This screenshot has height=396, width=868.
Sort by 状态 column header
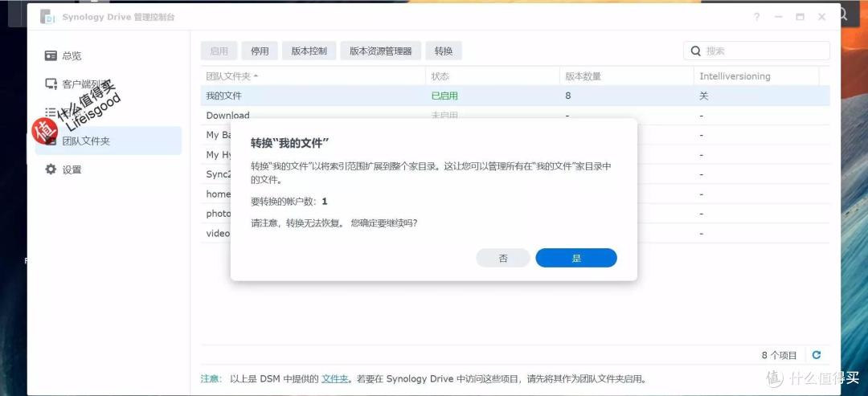pyautogui.click(x=493, y=76)
